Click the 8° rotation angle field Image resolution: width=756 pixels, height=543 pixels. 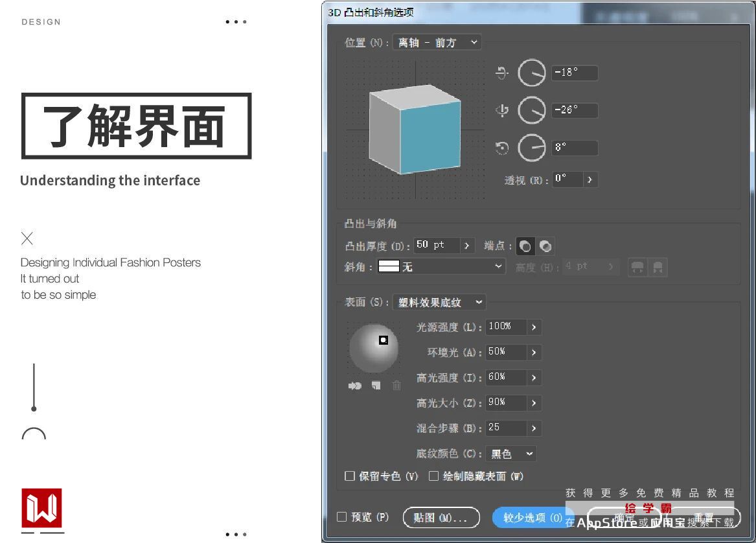pos(574,148)
